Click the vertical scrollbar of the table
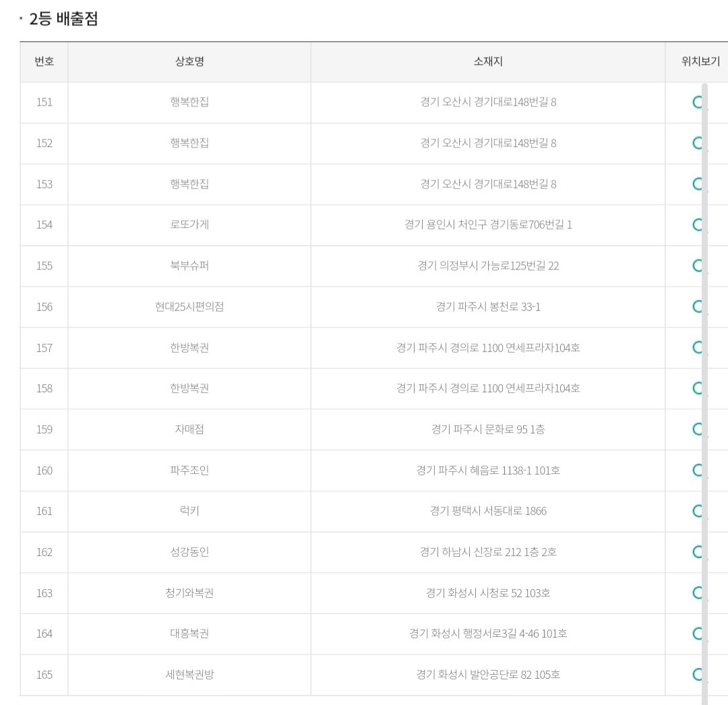Image resolution: width=728 pixels, height=705 pixels. pyautogui.click(x=705, y=394)
